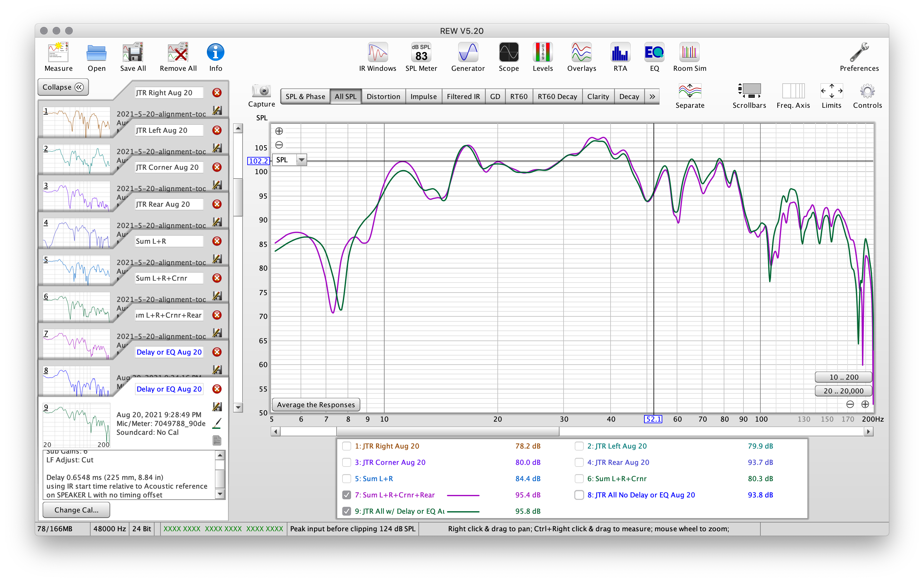Click graph scrollbar left arrow
Viewport: 924px width, 582px height.
(x=275, y=432)
